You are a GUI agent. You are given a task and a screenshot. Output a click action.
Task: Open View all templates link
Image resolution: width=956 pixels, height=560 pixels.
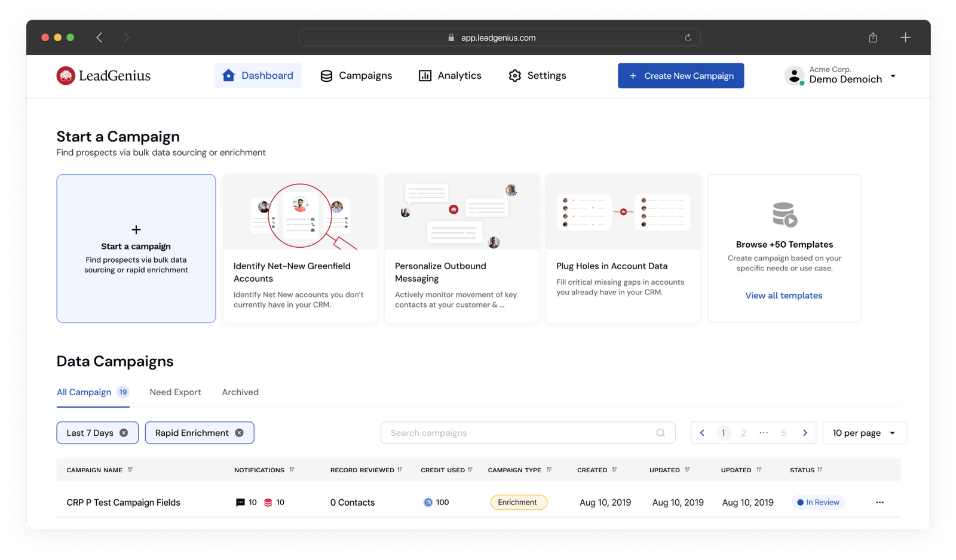pos(783,295)
